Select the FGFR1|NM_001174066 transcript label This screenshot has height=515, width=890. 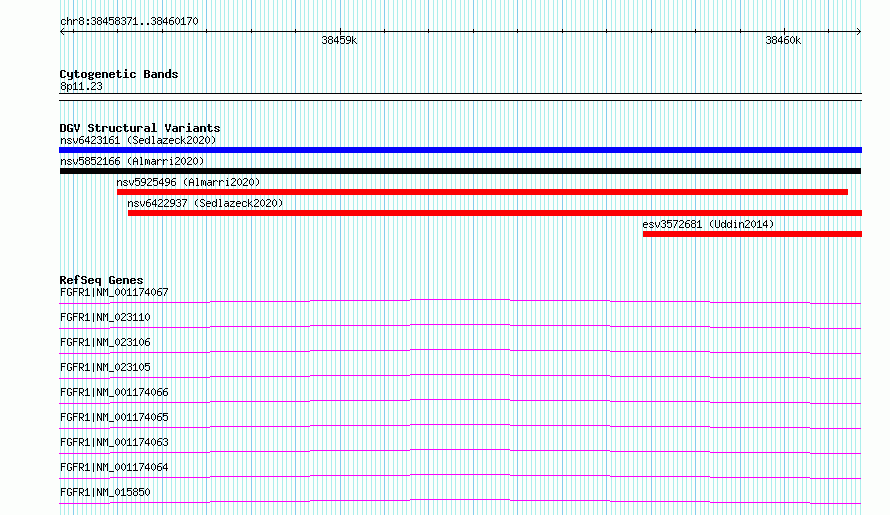pos(114,392)
